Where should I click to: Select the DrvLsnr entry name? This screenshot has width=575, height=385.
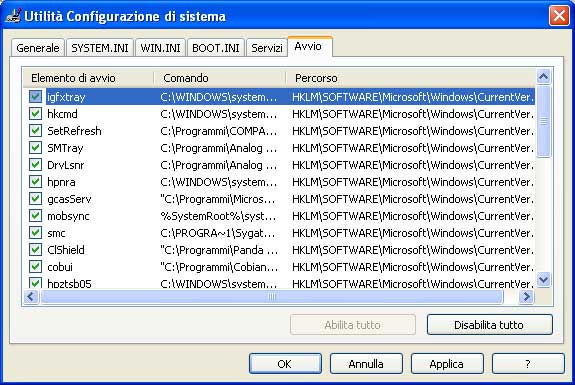click(66, 165)
